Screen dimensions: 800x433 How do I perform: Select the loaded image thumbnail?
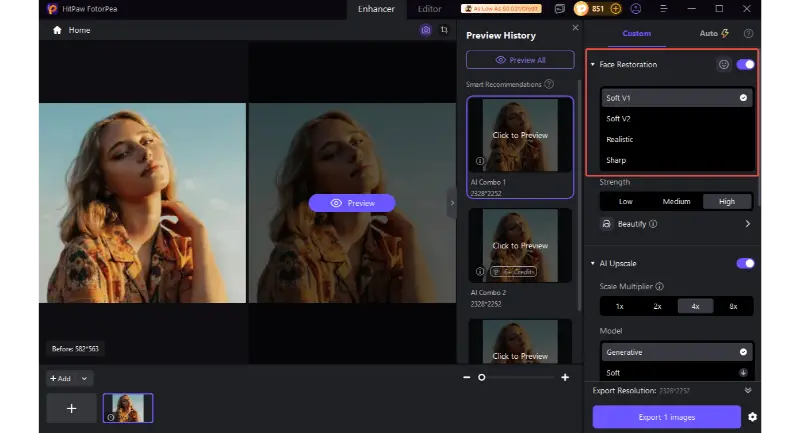click(x=128, y=408)
